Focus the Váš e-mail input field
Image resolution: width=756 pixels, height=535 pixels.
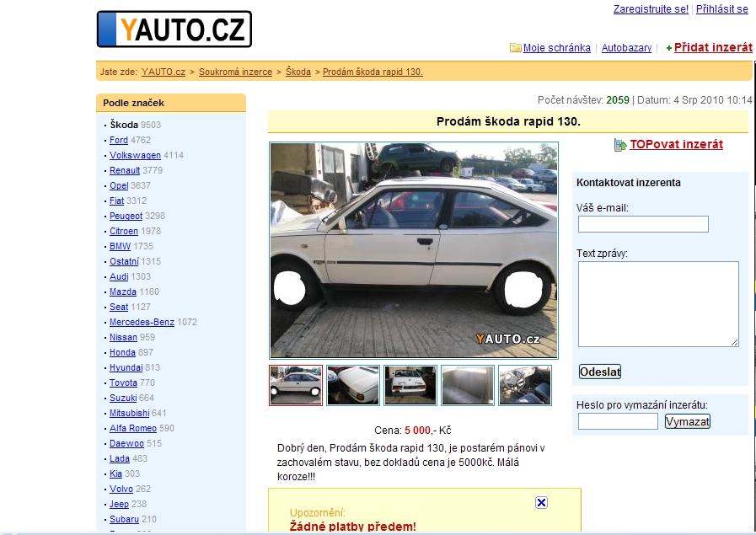643,224
